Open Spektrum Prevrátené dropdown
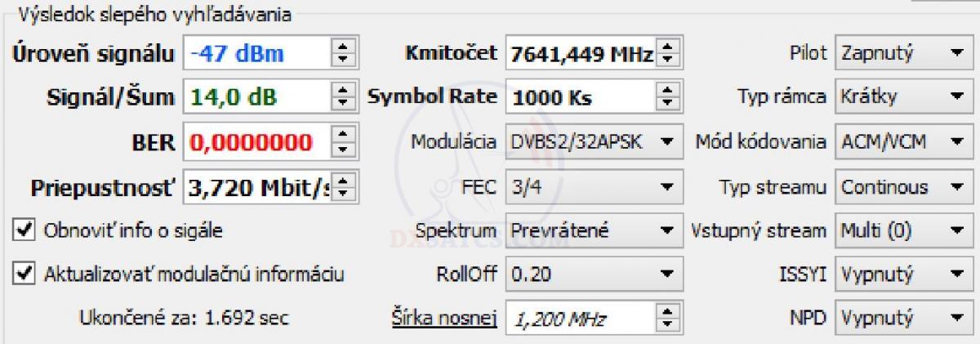980x344 pixels. point(593,230)
